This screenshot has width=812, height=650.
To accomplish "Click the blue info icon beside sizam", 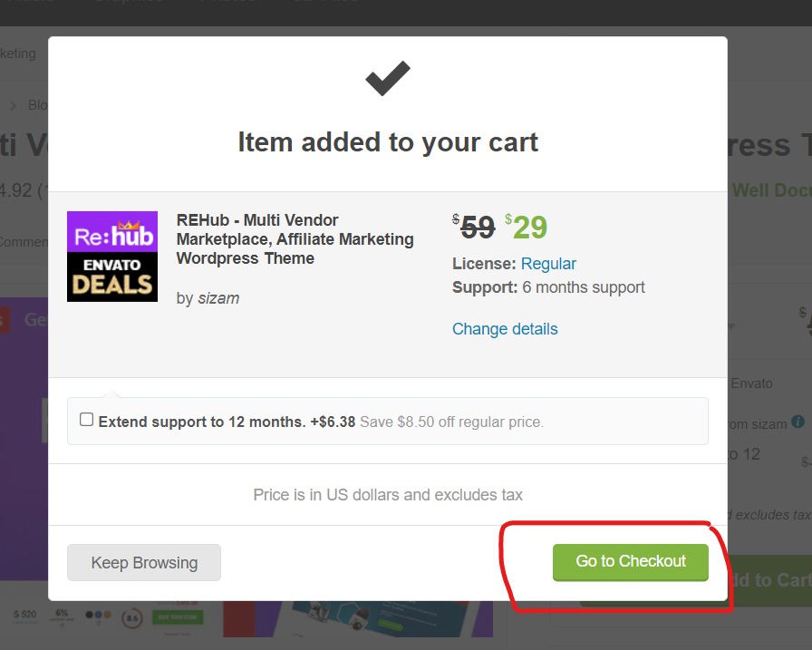I will pos(798,422).
